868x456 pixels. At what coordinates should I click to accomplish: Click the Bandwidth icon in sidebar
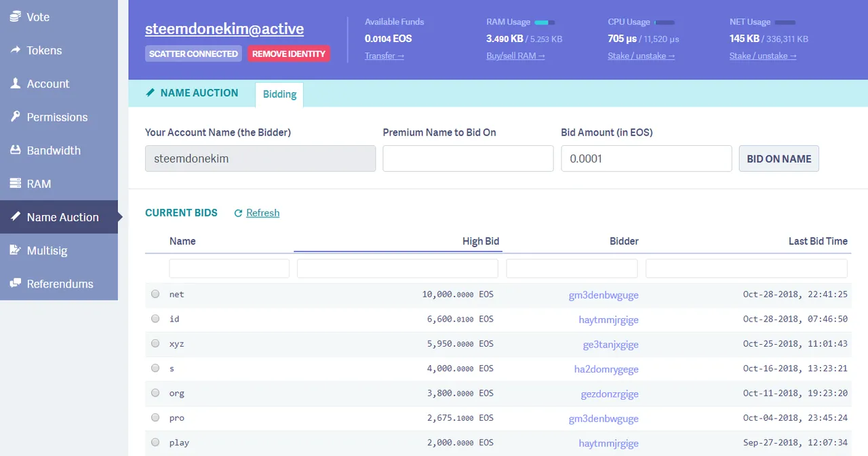(15, 150)
